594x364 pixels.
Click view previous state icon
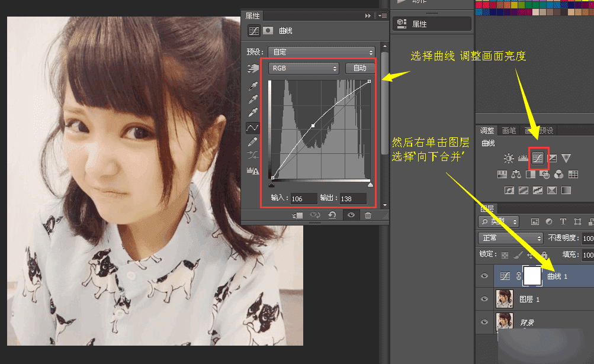[x=315, y=215]
